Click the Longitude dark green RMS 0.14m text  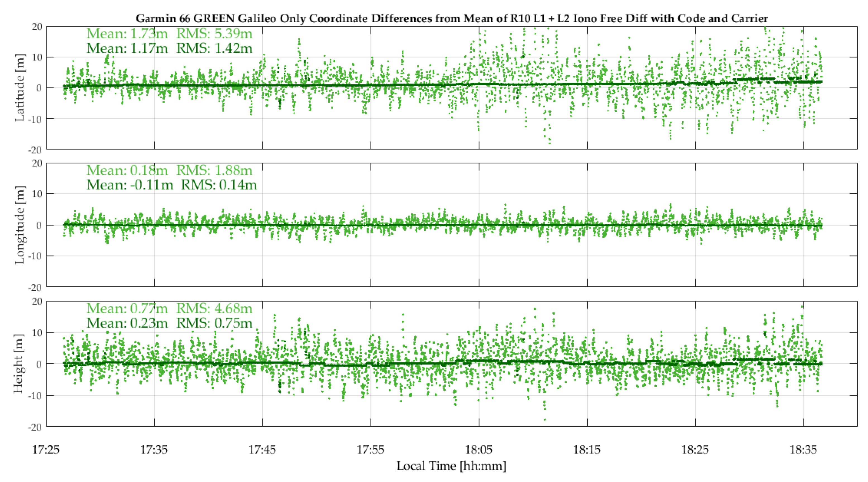(x=219, y=185)
